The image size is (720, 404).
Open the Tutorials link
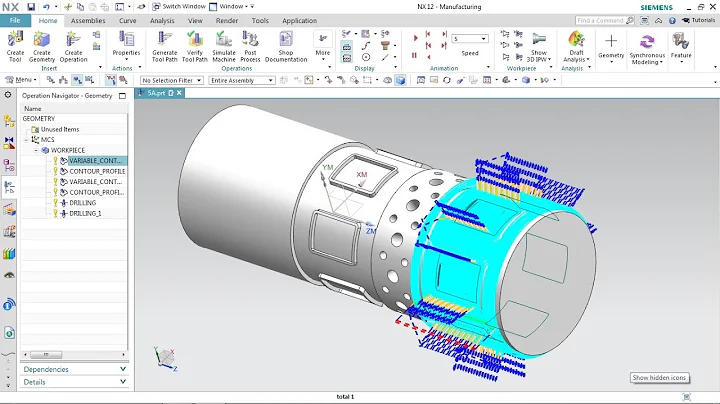point(698,21)
